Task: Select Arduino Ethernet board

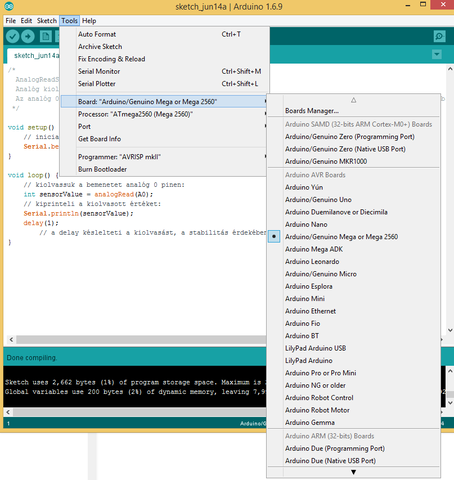Action: [354, 311]
